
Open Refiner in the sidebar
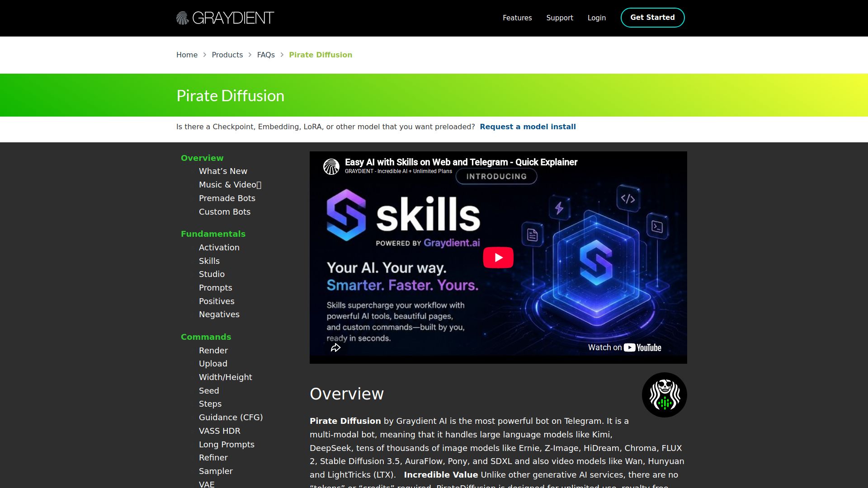(213, 458)
